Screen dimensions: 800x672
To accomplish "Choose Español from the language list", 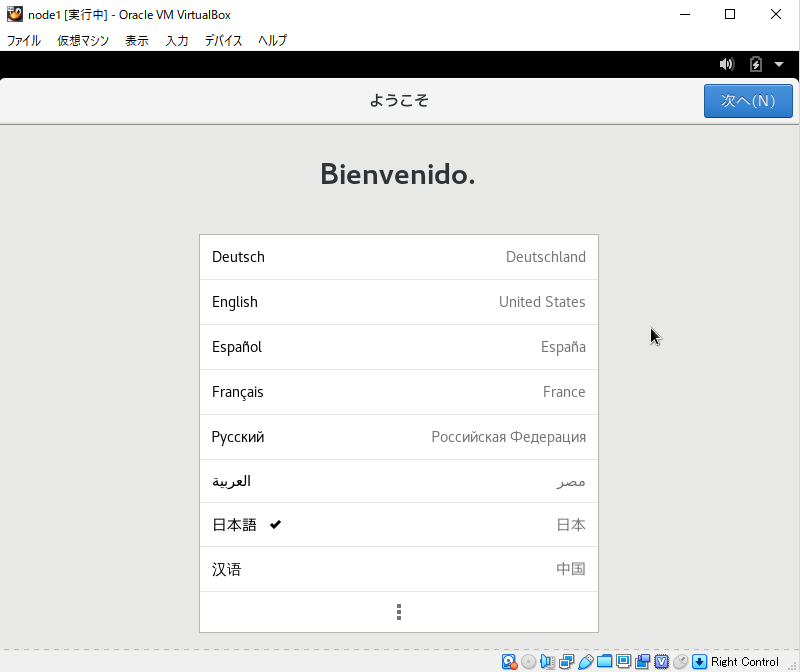I will pos(399,347).
